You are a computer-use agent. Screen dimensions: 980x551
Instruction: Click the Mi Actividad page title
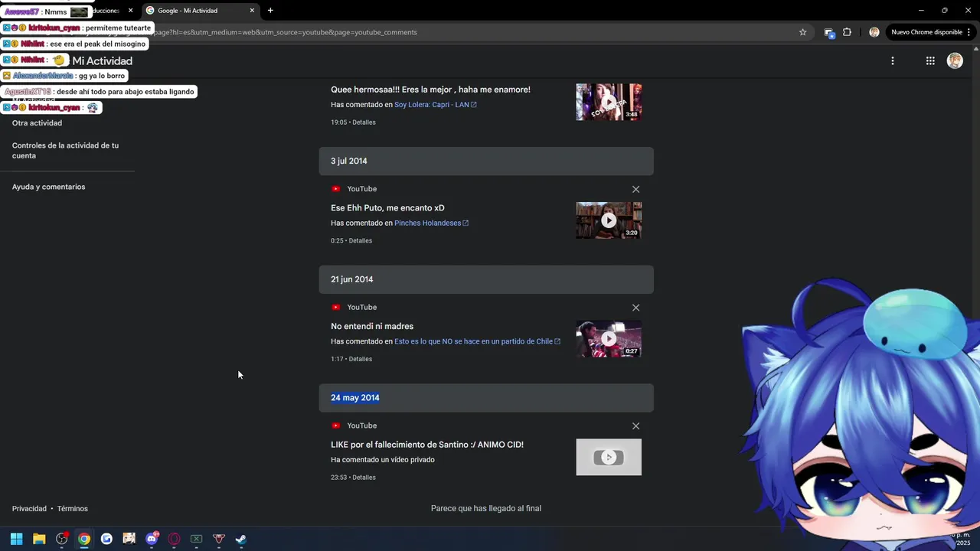[103, 61]
